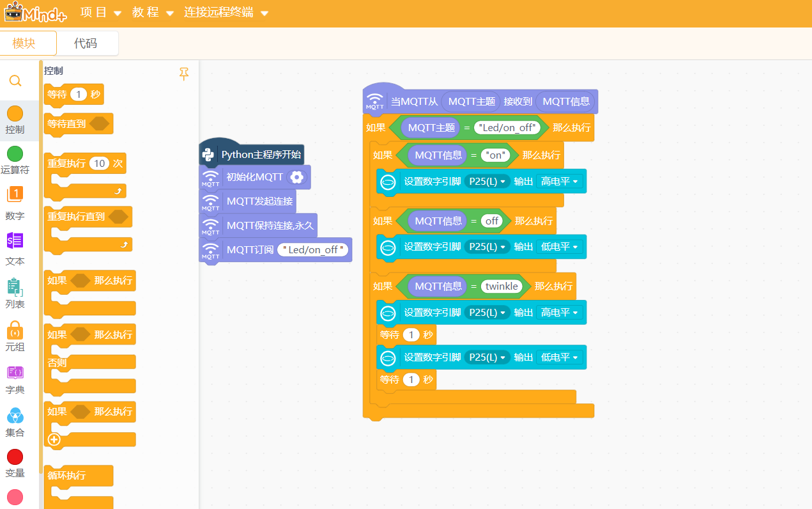Open 高电平 level dropdown under "on" condition

coord(559,182)
